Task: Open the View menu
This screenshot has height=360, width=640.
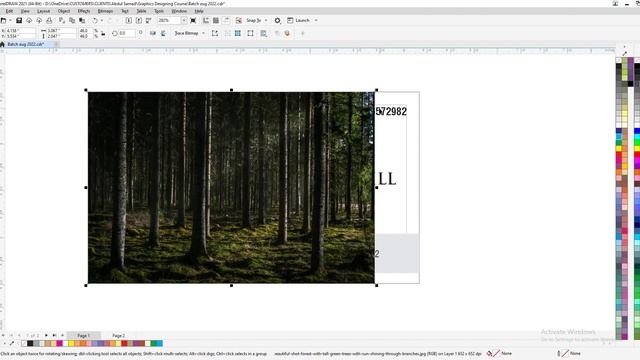Action: point(25,11)
